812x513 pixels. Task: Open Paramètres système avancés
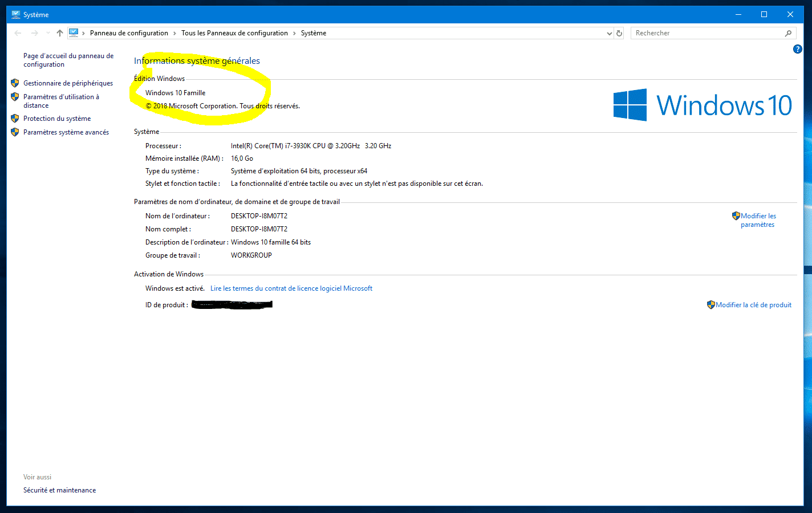tap(66, 132)
